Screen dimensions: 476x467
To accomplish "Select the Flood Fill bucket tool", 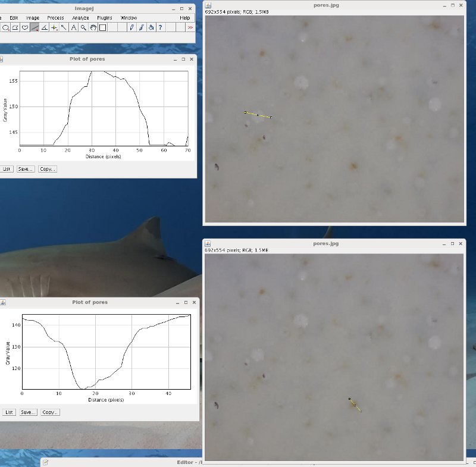I will pos(151,27).
